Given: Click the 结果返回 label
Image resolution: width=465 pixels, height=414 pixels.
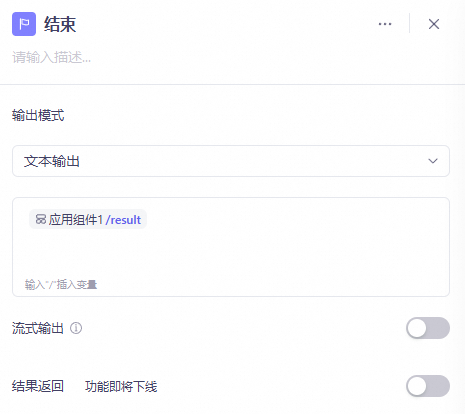Looking at the screenshot, I should pyautogui.click(x=38, y=386).
